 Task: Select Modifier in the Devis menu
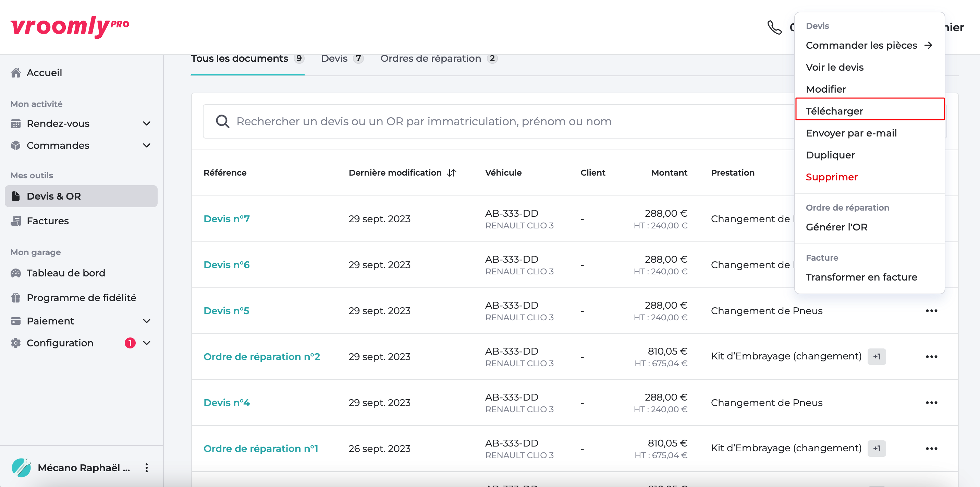coord(869,89)
